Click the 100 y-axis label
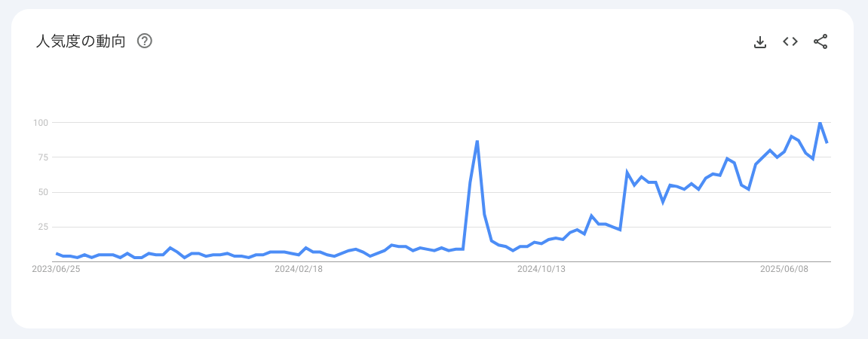This screenshot has height=339, width=868. [x=41, y=122]
